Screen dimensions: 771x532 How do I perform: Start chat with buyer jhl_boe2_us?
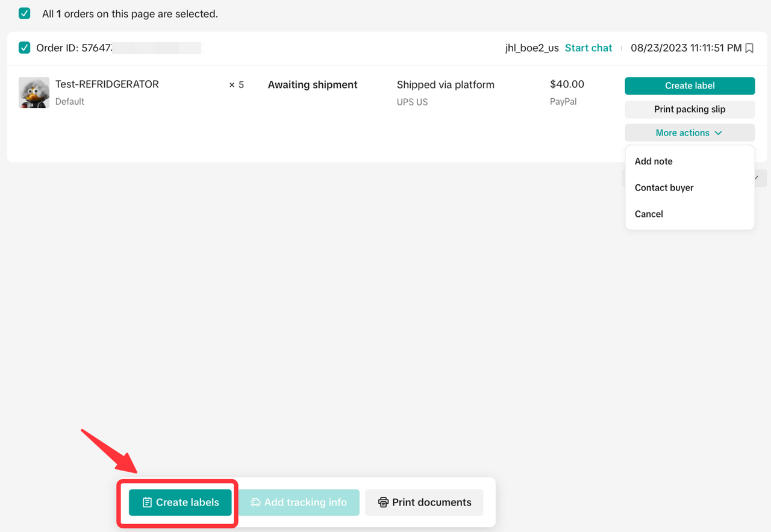pyautogui.click(x=588, y=48)
